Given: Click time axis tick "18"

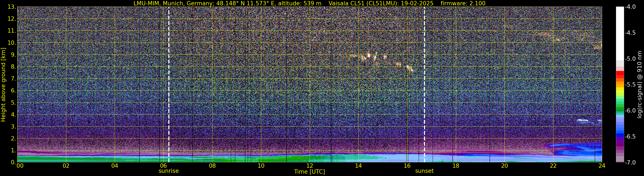Looking at the screenshot, I should [456, 166].
